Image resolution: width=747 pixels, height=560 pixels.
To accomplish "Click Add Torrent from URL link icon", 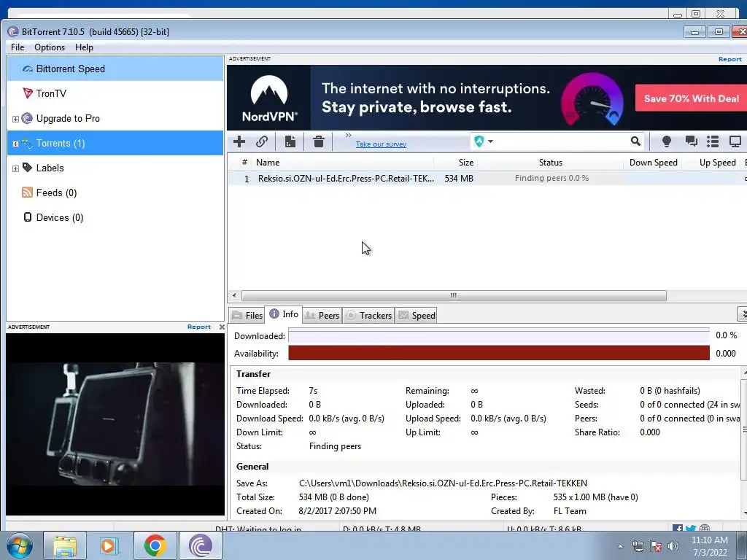I will click(262, 141).
